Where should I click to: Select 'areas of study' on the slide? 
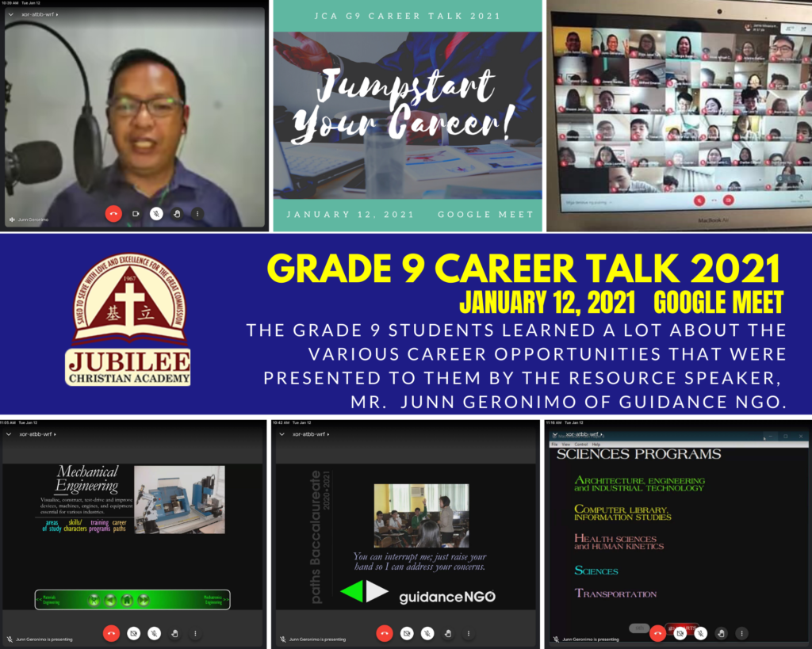pos(52,526)
